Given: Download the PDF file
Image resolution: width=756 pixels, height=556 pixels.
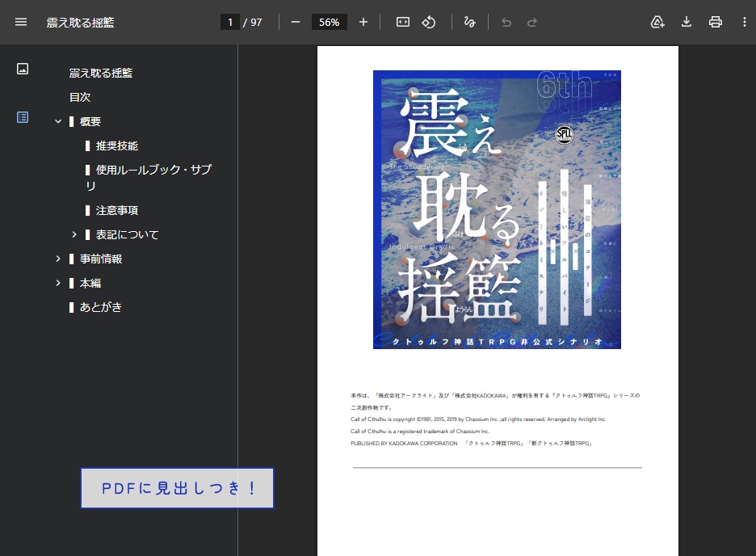Looking at the screenshot, I should coord(687,22).
